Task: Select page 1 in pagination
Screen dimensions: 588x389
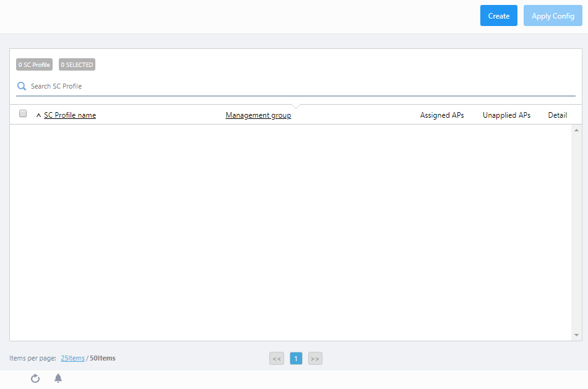Action: [x=296, y=359]
